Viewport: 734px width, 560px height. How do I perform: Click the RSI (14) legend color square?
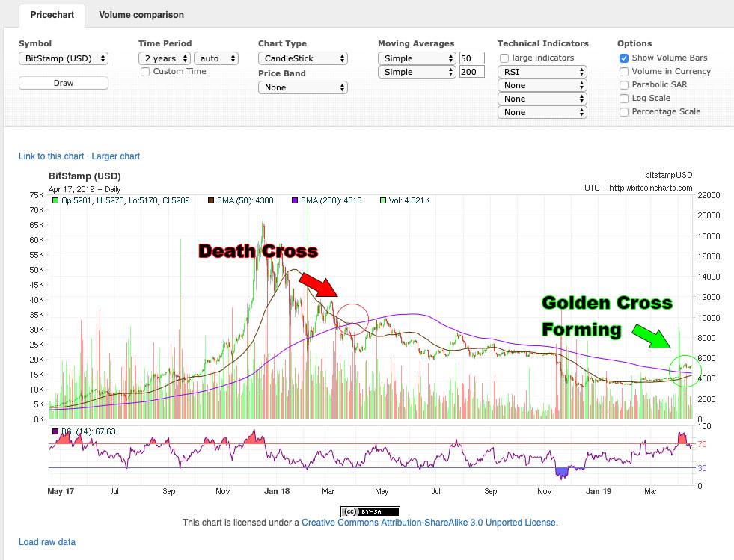55,431
